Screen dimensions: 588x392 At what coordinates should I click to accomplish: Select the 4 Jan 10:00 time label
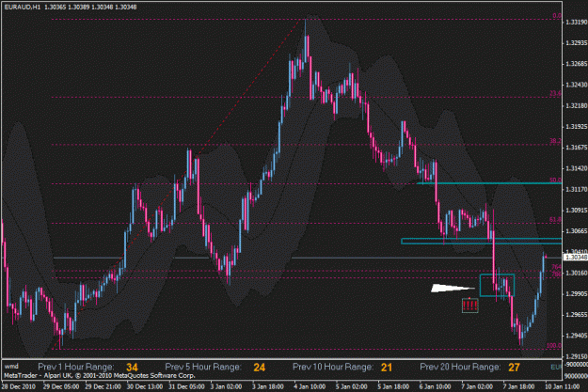[310, 386]
